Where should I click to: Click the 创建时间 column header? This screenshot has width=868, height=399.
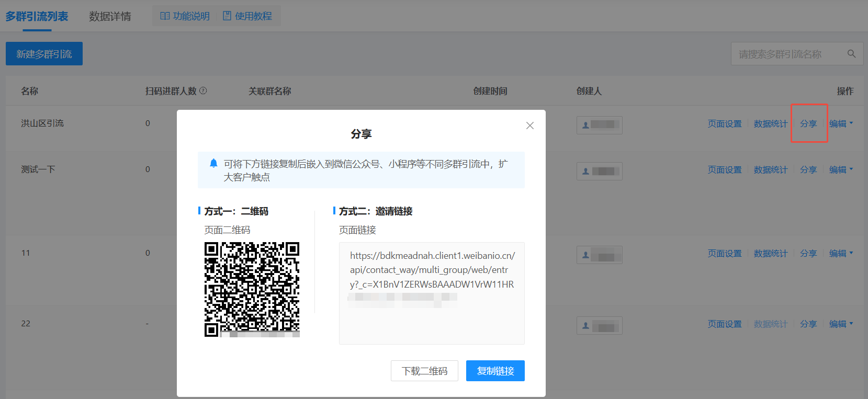click(x=490, y=91)
